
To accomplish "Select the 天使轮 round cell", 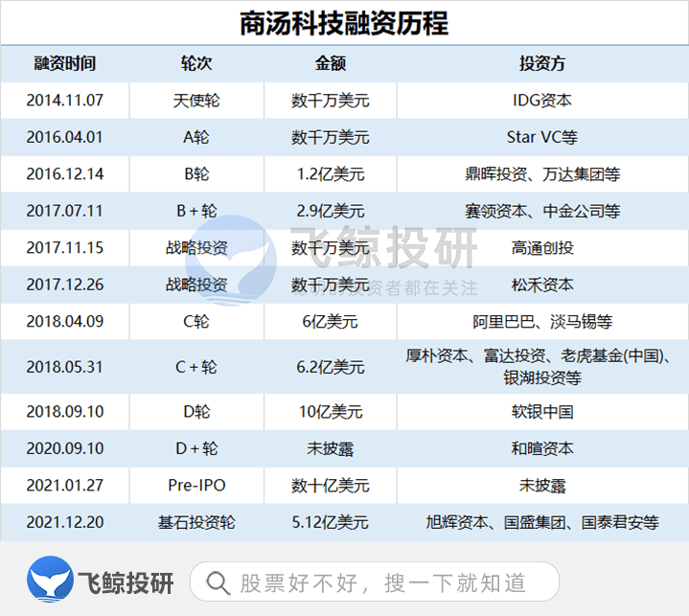I will (x=196, y=101).
